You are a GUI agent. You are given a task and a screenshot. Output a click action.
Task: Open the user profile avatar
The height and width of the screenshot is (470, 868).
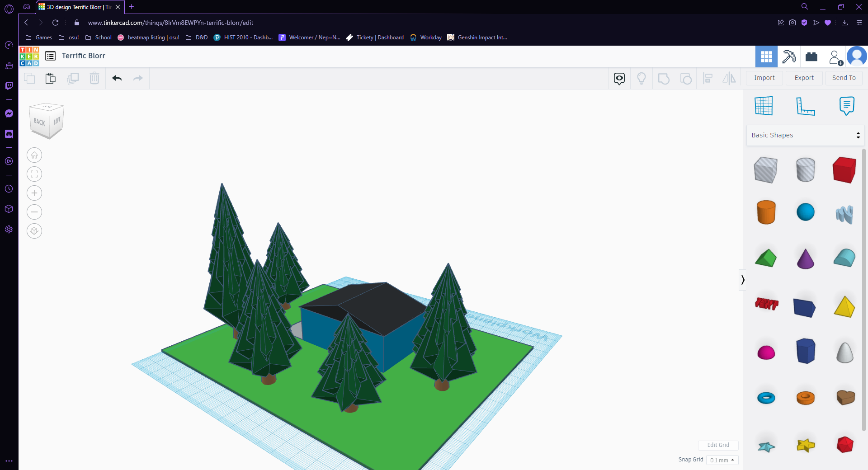coord(857,56)
